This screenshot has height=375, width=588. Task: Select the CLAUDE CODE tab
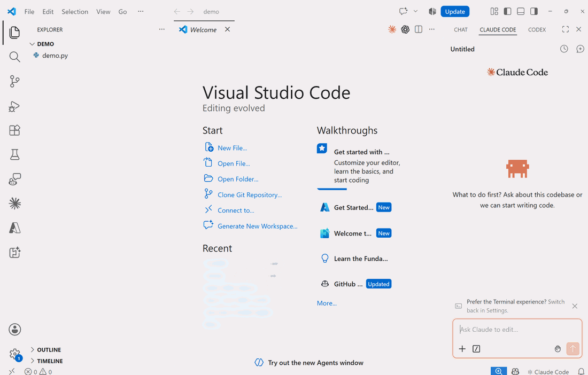[x=498, y=29]
